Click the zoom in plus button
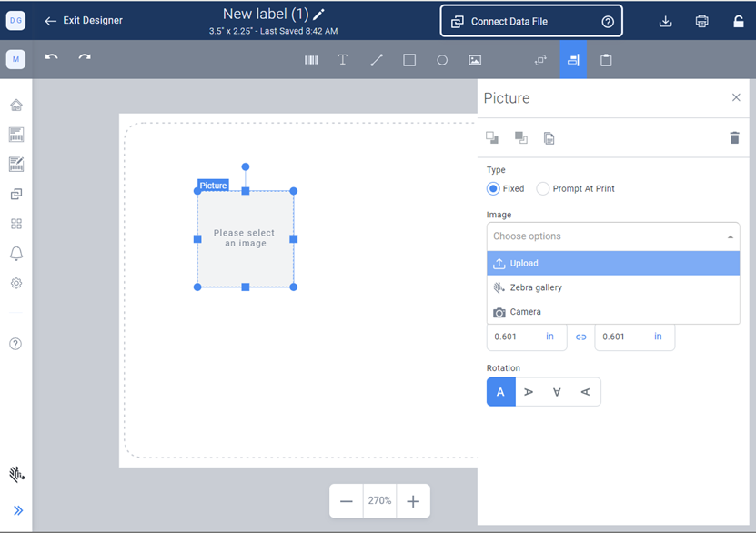This screenshot has width=756, height=533. [x=413, y=501]
